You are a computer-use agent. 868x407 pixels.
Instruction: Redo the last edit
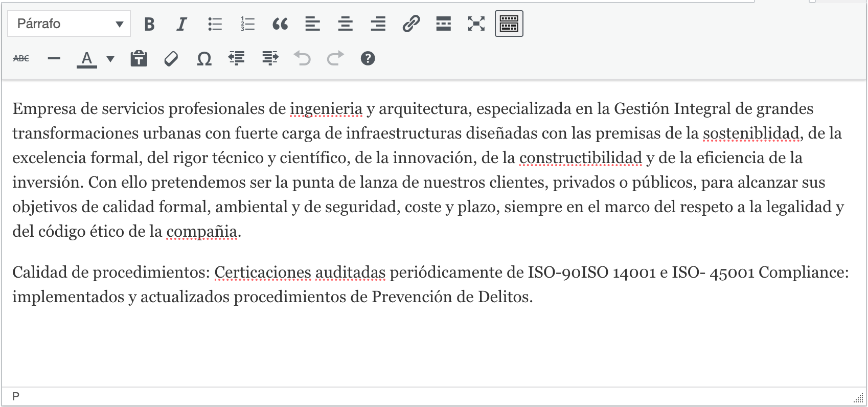(x=335, y=58)
